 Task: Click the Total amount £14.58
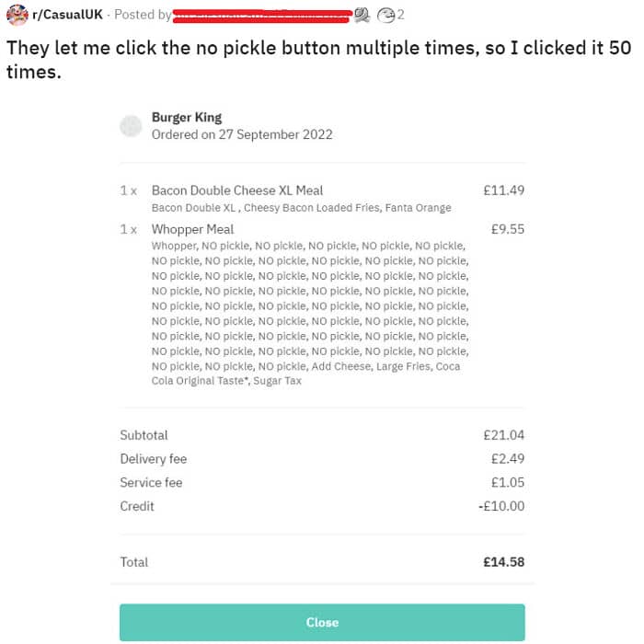503,562
